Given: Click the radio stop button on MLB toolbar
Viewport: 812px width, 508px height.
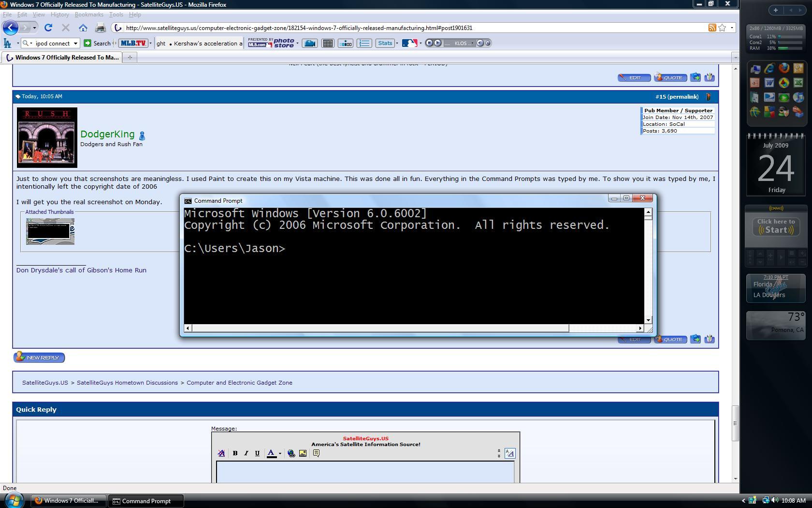Looking at the screenshot, I should (429, 43).
